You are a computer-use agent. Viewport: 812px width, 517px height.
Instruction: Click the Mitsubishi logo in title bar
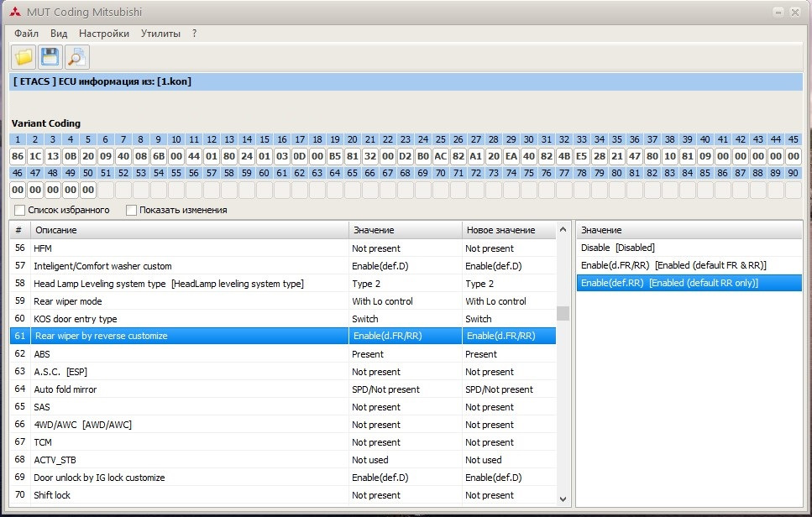pos(13,11)
